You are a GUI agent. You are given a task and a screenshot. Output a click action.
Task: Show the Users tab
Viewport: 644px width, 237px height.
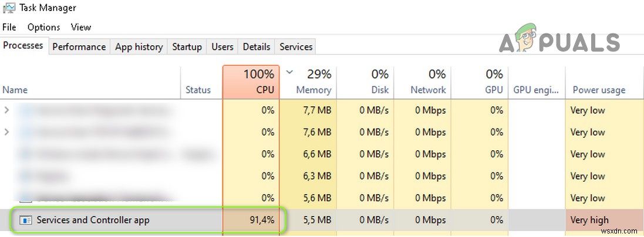click(x=222, y=47)
